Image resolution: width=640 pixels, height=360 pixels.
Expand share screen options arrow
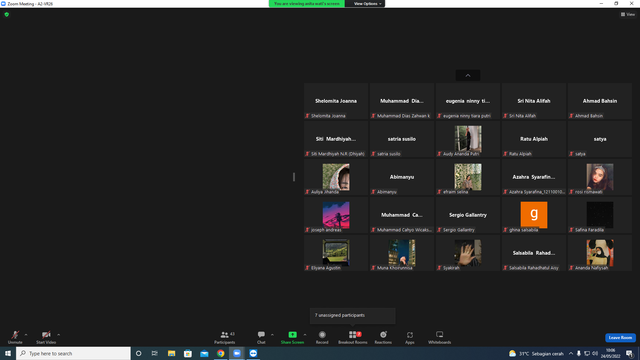305,335
